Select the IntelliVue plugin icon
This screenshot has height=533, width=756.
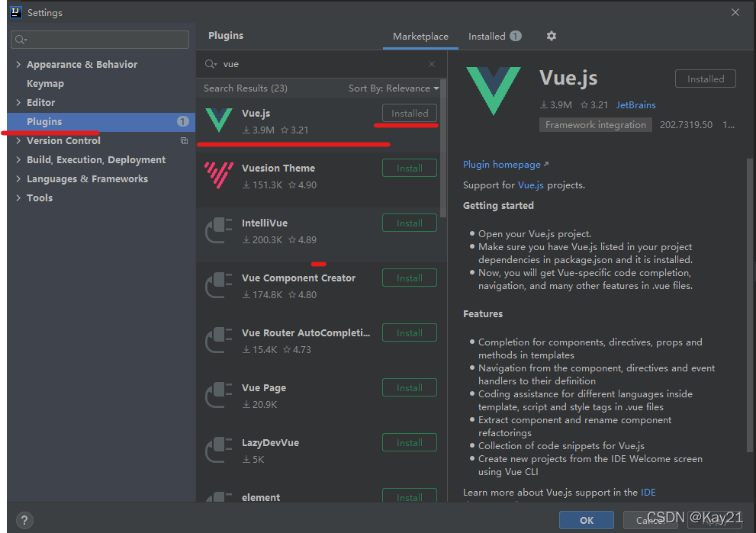click(x=219, y=230)
